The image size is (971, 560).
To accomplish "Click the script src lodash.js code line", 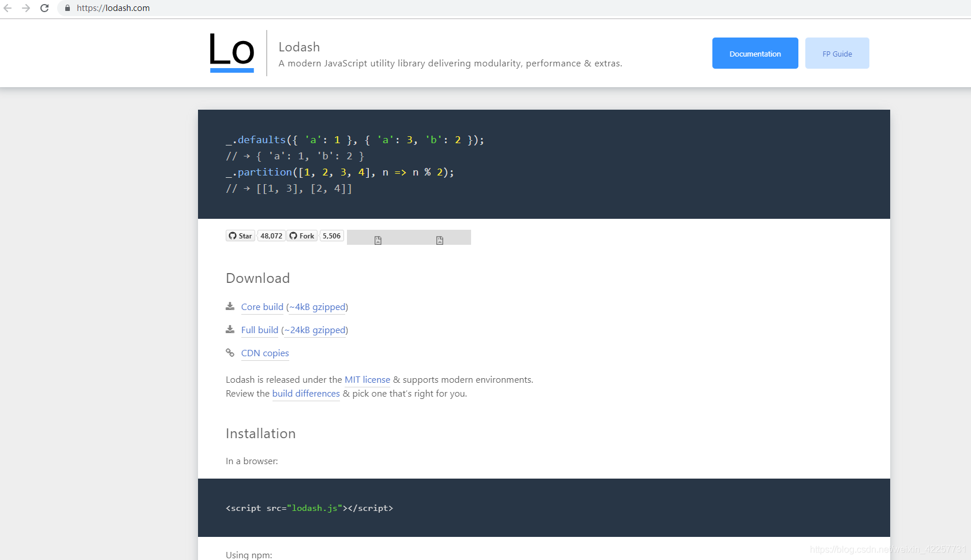I will [309, 508].
